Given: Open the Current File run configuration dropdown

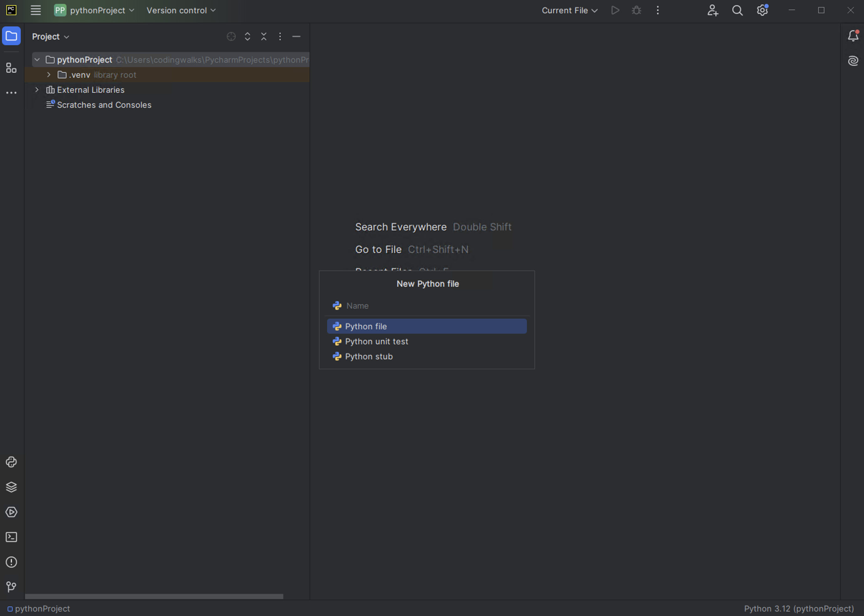Looking at the screenshot, I should (x=569, y=11).
